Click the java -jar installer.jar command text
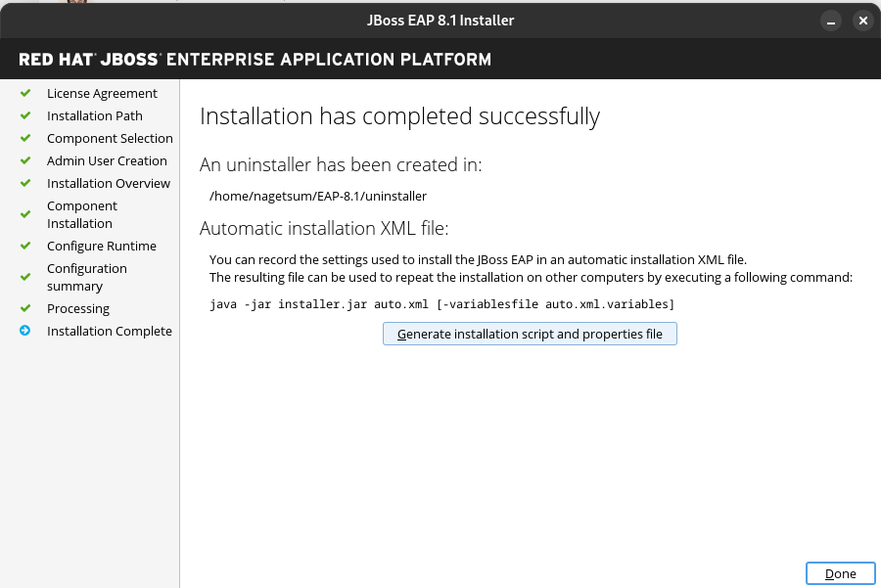This screenshot has height=588, width=881. pos(441,304)
